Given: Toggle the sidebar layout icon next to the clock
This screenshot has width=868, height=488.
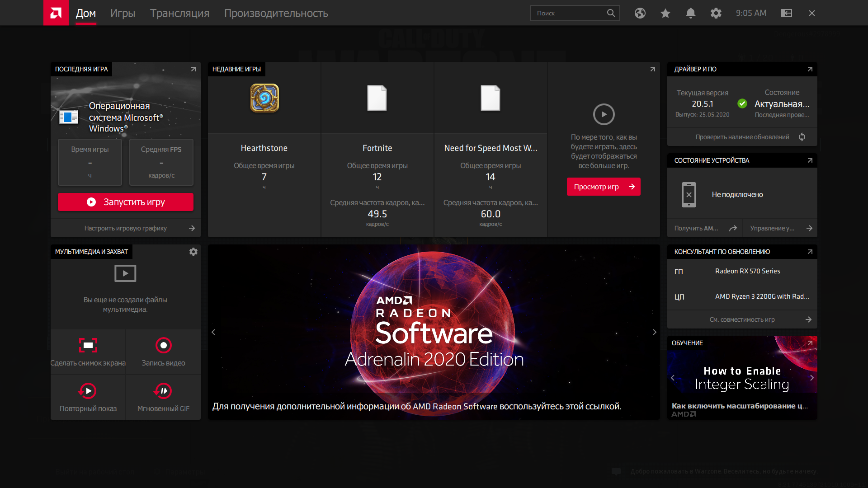Looking at the screenshot, I should (x=787, y=13).
